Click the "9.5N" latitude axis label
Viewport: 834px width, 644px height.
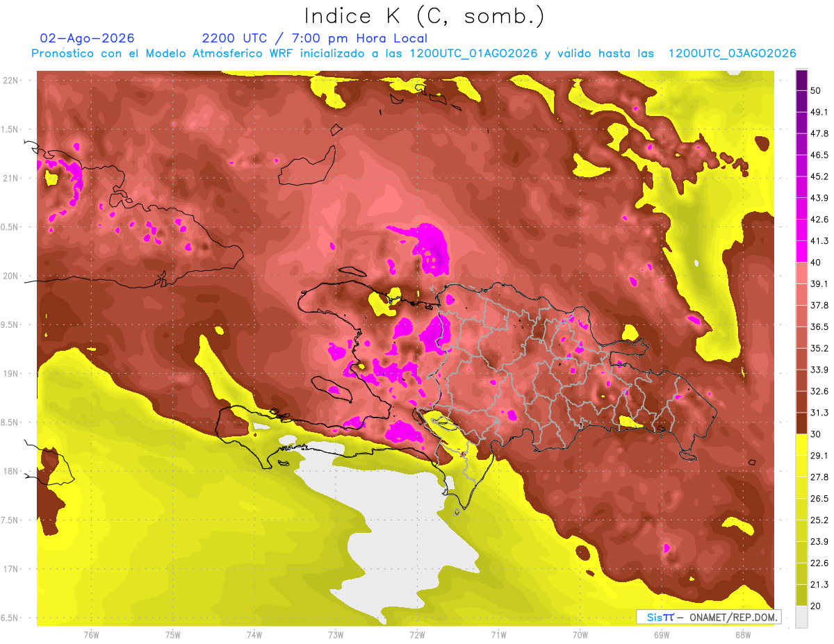tap(10, 324)
